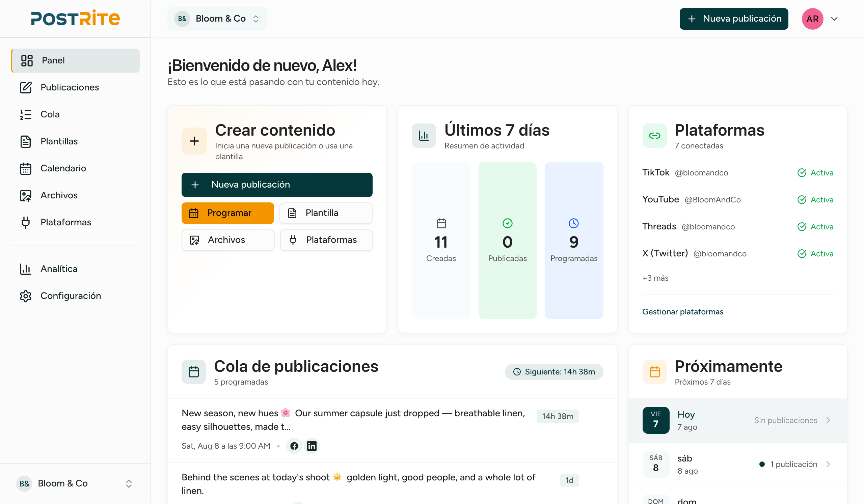Click the 0 Publicadas stat card

pyautogui.click(x=507, y=241)
